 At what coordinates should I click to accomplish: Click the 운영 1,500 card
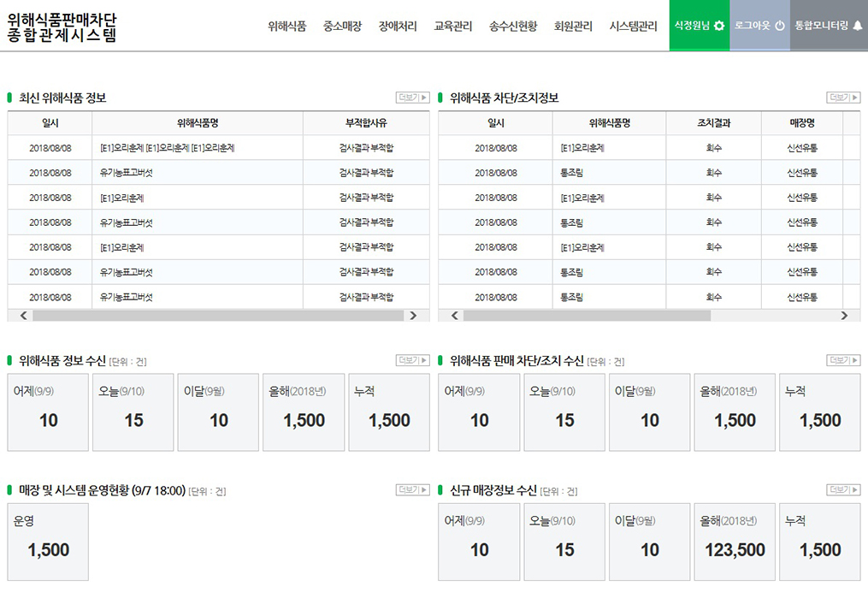tap(48, 542)
